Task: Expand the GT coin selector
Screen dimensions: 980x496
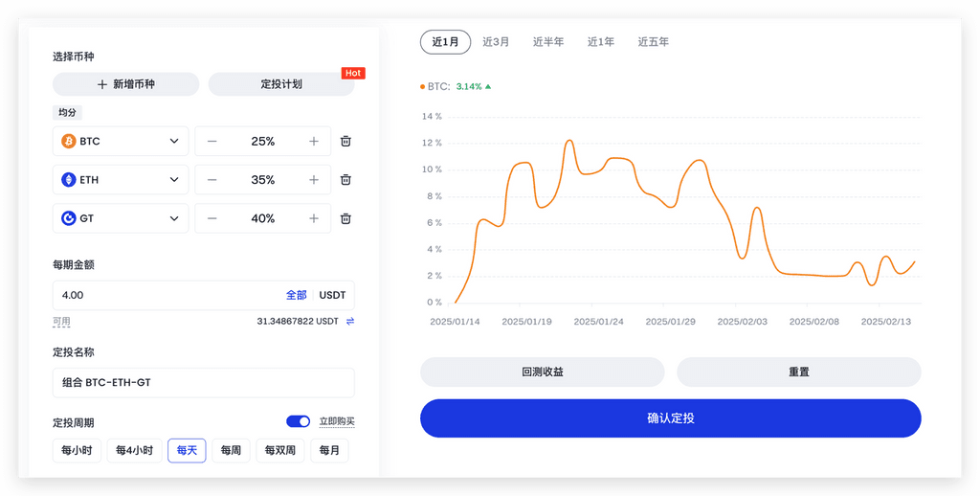Action: (x=121, y=218)
